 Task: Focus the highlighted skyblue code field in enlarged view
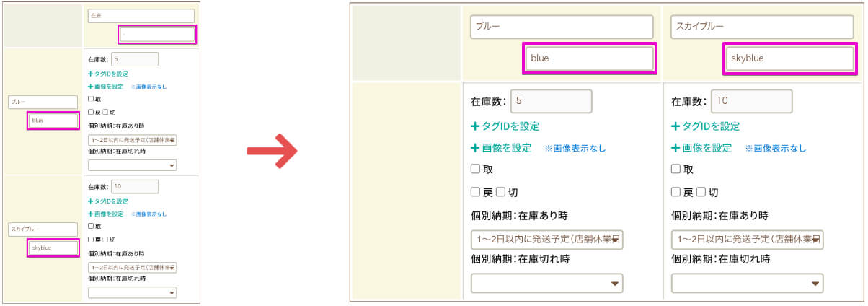pyautogui.click(x=789, y=58)
